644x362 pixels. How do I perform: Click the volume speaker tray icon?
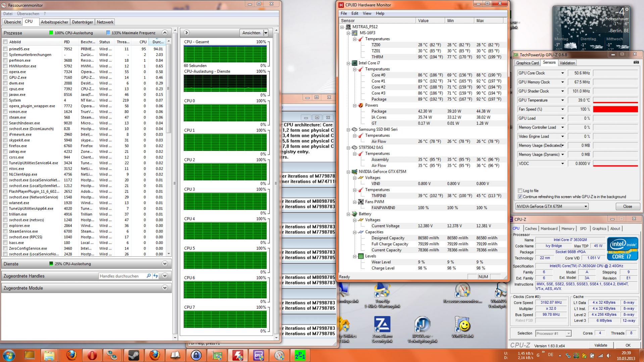[608, 355]
